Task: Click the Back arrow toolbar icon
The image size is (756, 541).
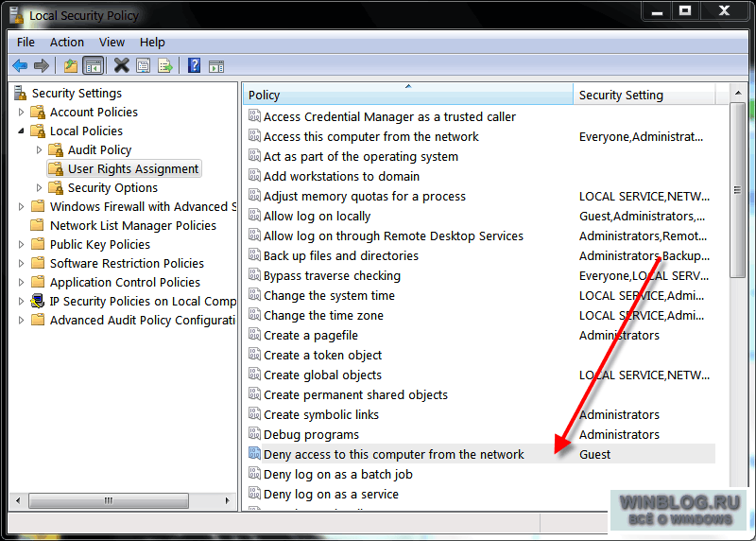Action: (20, 65)
